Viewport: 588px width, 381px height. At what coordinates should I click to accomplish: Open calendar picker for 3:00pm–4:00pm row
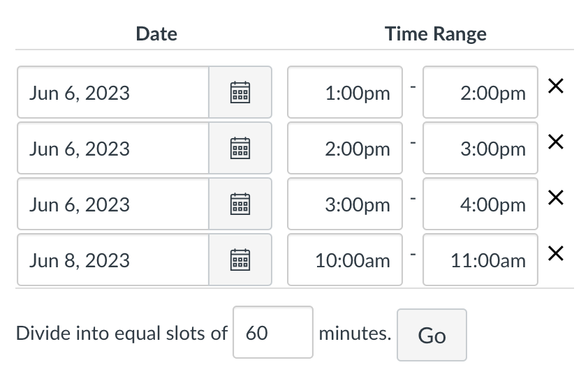pos(240,204)
